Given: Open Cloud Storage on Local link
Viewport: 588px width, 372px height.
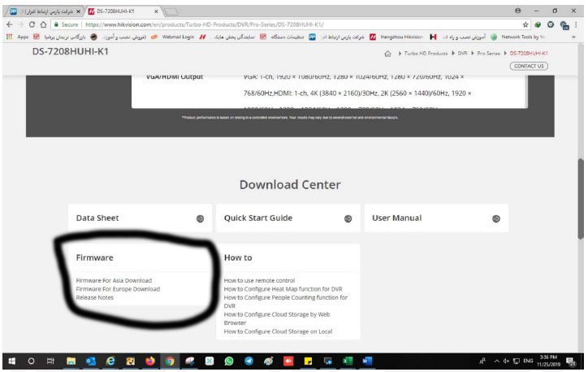Looking at the screenshot, I should click(x=278, y=331).
